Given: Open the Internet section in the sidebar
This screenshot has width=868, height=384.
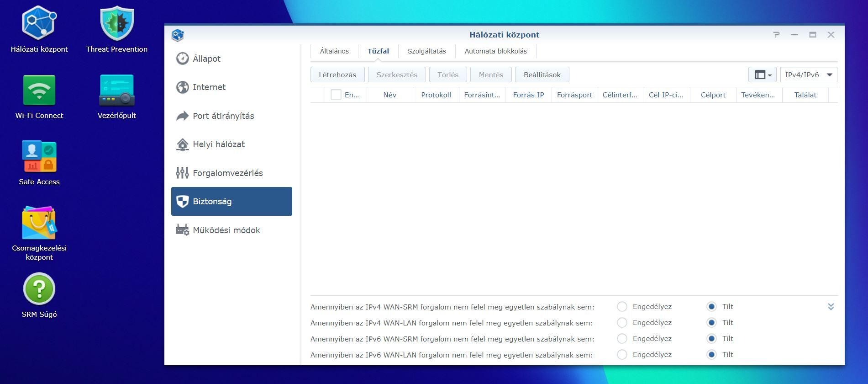Looking at the screenshot, I should tap(231, 87).
